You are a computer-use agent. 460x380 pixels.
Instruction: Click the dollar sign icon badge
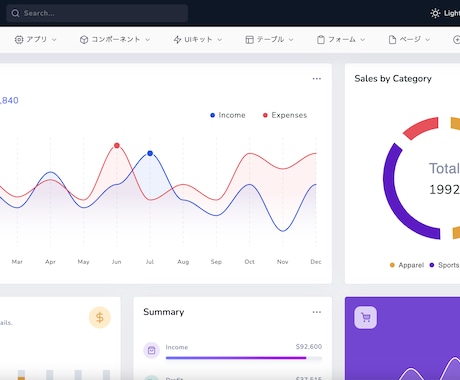point(100,317)
